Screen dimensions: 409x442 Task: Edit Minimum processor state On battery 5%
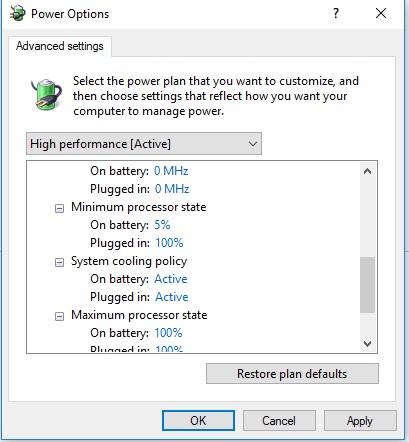[162, 225]
